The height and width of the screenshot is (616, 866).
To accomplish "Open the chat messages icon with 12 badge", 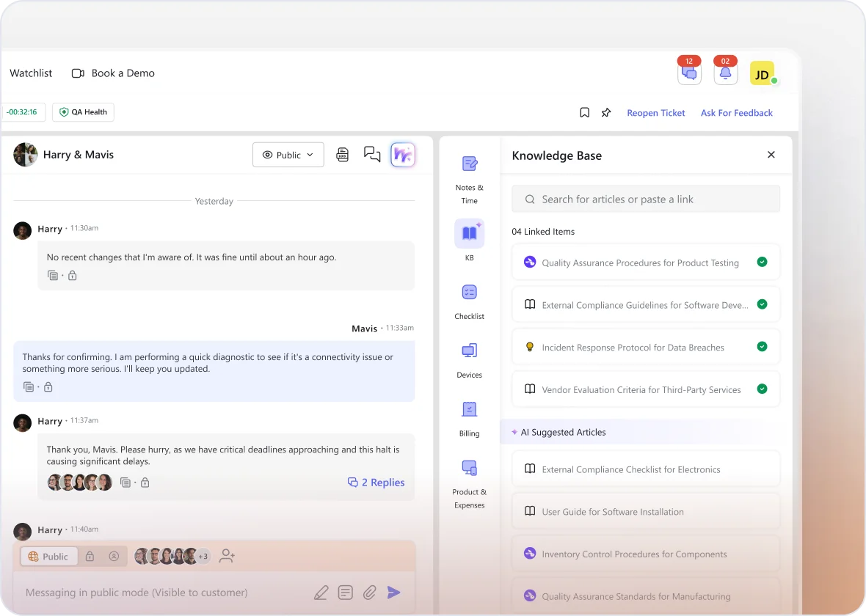I will tap(689, 73).
